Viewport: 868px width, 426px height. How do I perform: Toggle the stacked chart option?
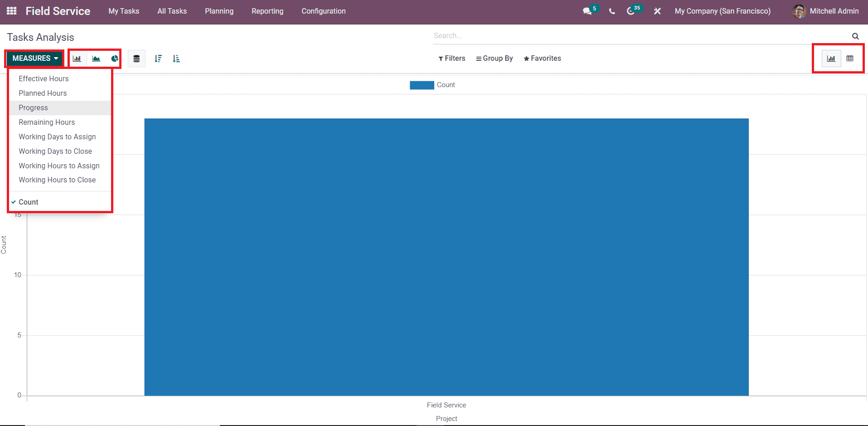coord(136,58)
